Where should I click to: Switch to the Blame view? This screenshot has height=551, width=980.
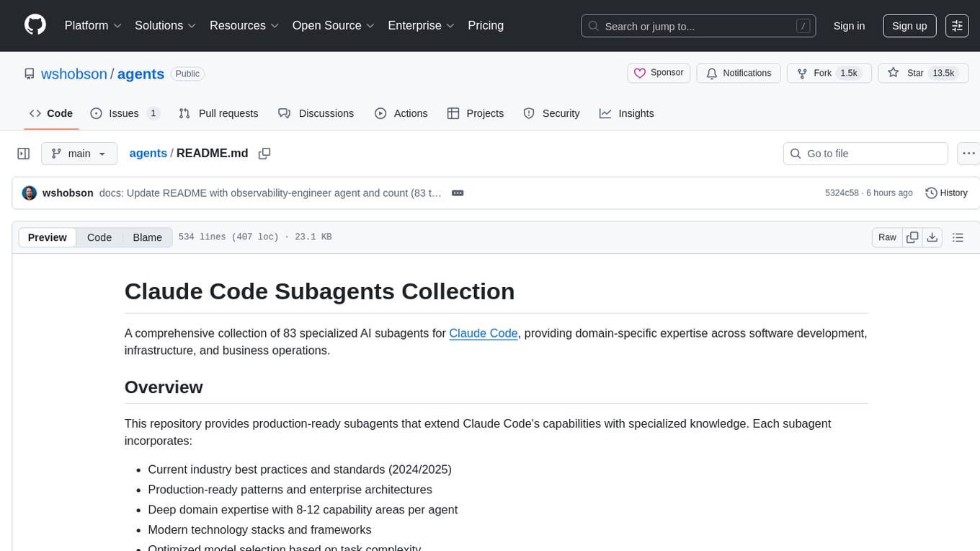click(x=148, y=237)
